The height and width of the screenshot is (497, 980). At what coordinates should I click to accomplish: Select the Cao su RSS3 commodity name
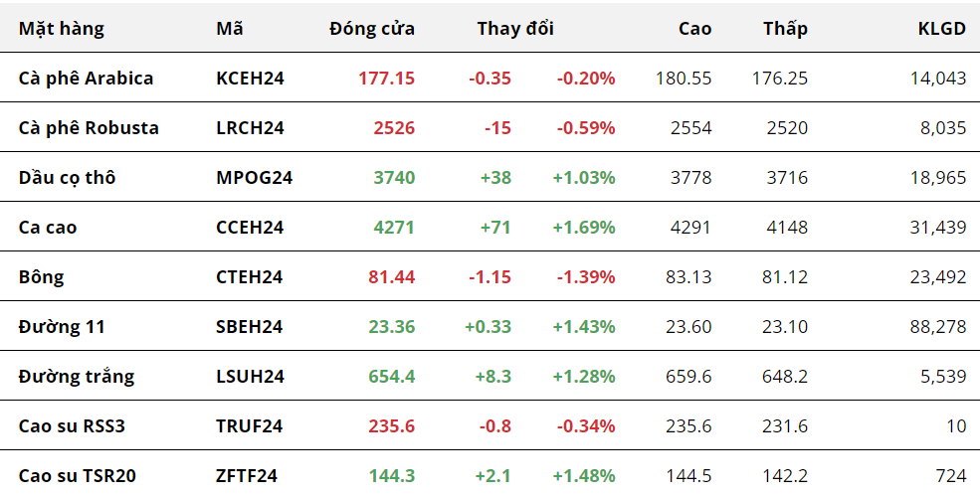[72, 426]
